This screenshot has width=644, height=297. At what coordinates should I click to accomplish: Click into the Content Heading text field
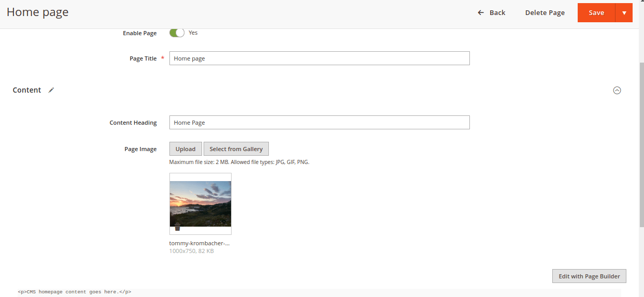319,123
